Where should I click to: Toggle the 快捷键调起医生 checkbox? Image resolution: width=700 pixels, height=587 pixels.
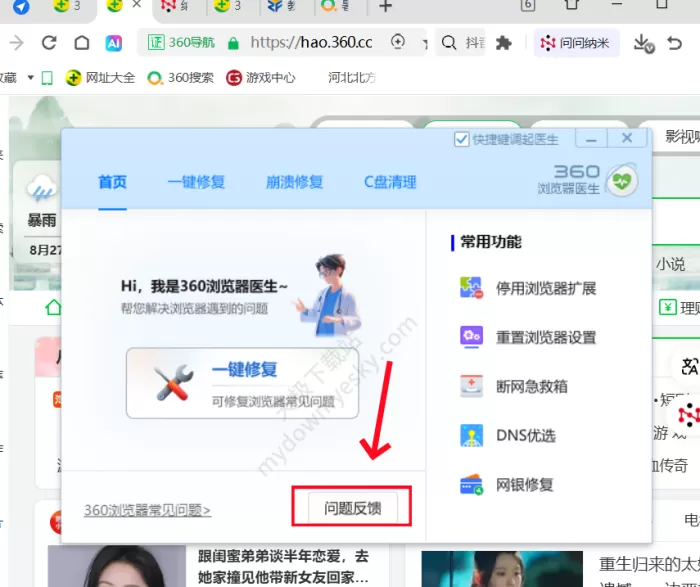click(x=461, y=139)
